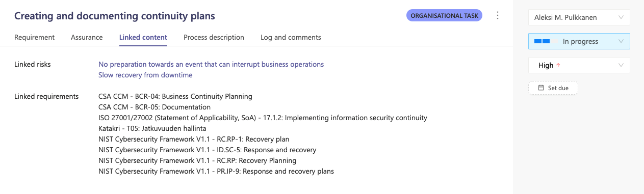Open CSA CCM BCR-04 Business Continuity Planning
This screenshot has height=194, width=644.
(175, 96)
